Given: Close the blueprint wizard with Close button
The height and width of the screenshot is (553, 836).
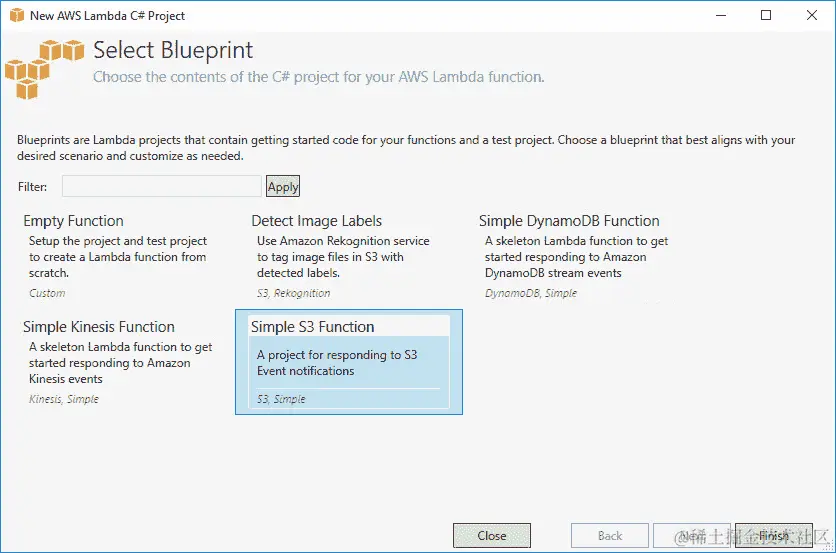Looking at the screenshot, I should point(492,535).
